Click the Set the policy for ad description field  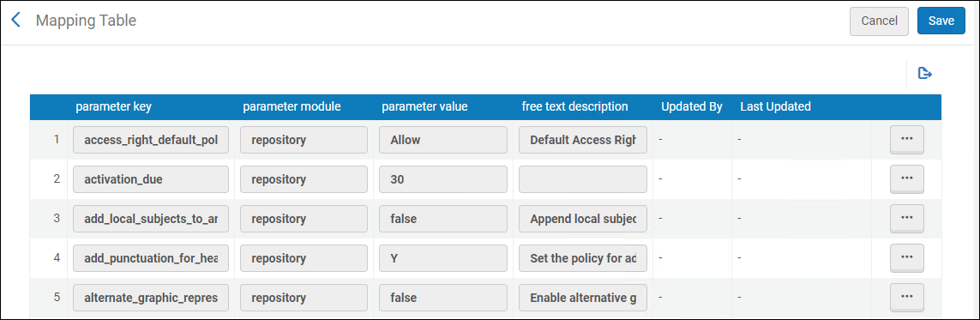(583, 258)
